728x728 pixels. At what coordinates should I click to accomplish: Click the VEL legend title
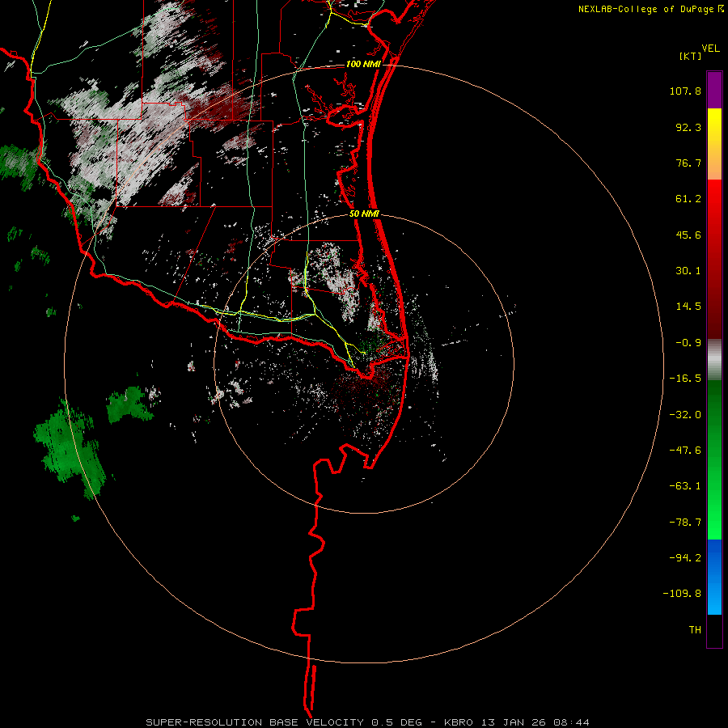pyautogui.click(x=710, y=49)
